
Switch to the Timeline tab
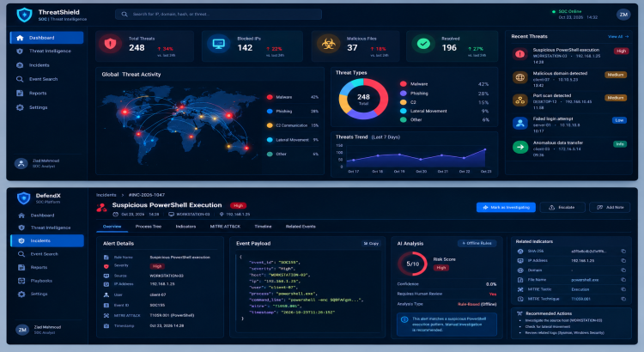(263, 227)
